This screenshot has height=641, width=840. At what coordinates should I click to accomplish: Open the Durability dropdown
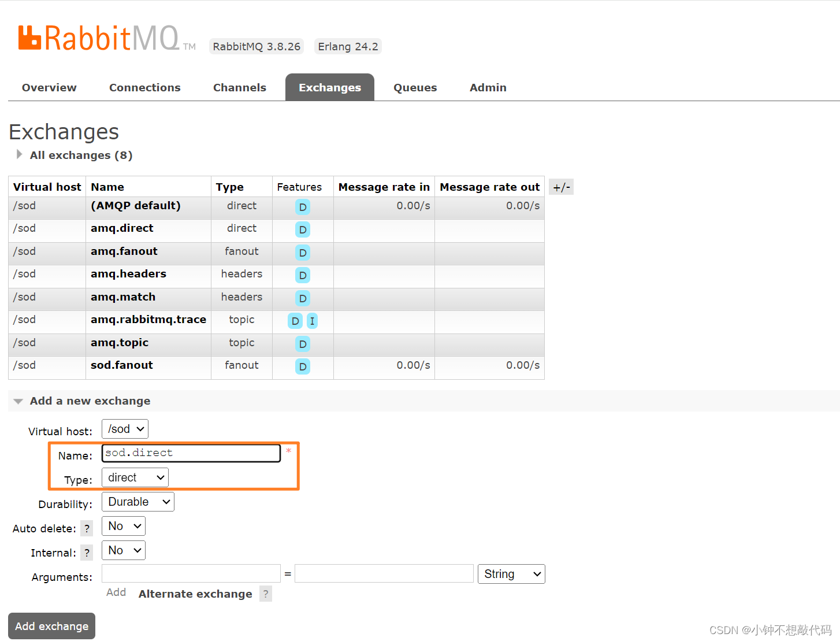[138, 502]
